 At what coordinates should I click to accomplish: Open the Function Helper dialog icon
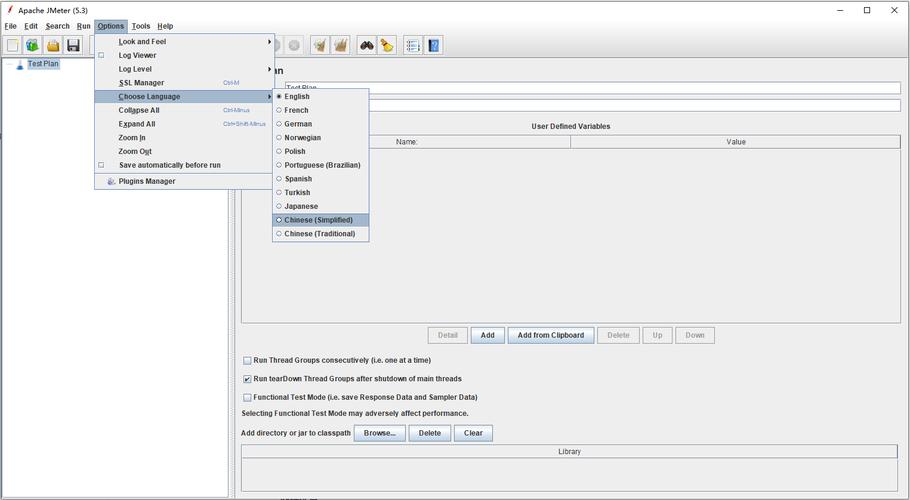413,45
